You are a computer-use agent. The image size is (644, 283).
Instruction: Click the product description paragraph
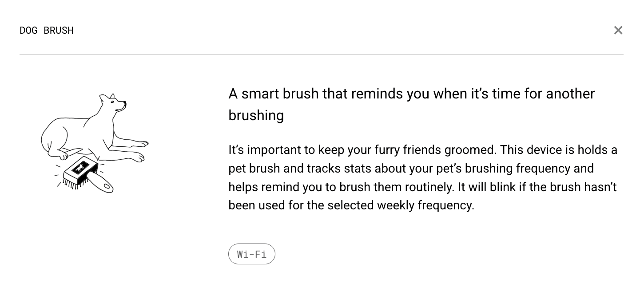(422, 177)
